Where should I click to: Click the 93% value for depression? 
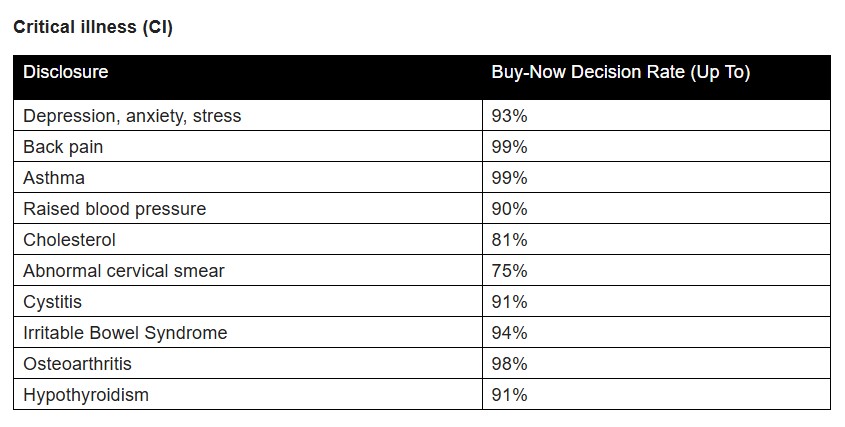click(x=509, y=116)
